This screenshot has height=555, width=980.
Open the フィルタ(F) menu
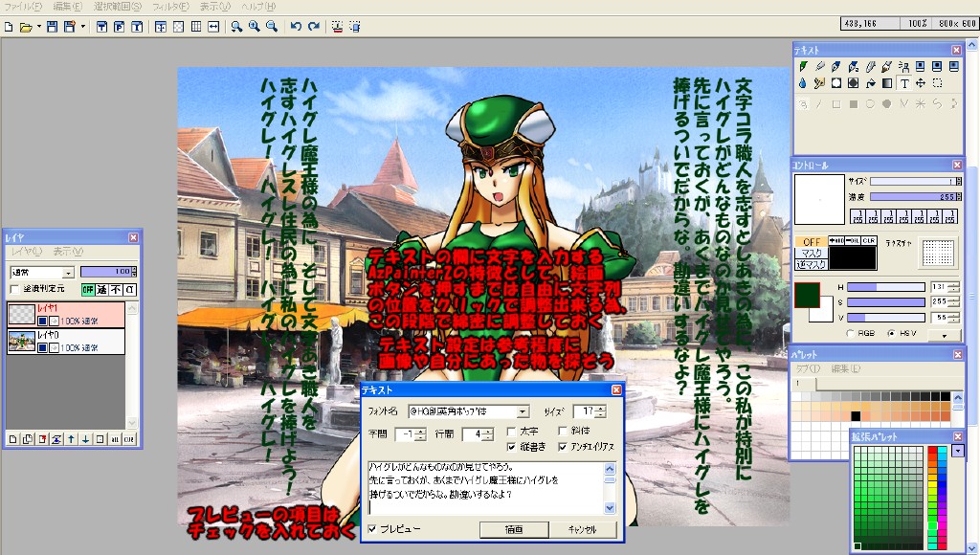[x=170, y=7]
